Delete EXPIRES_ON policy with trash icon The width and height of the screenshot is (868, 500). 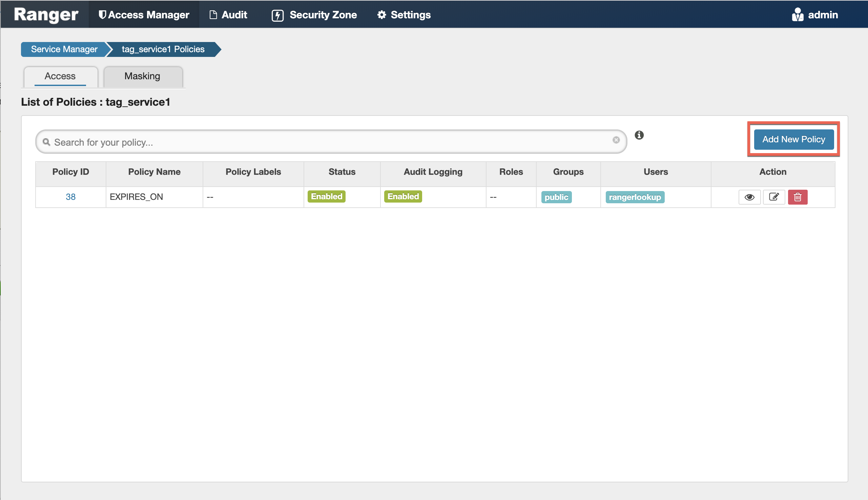click(797, 197)
